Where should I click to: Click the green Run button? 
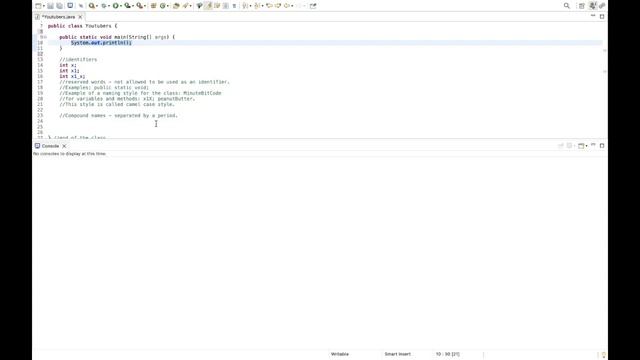pos(116,6)
